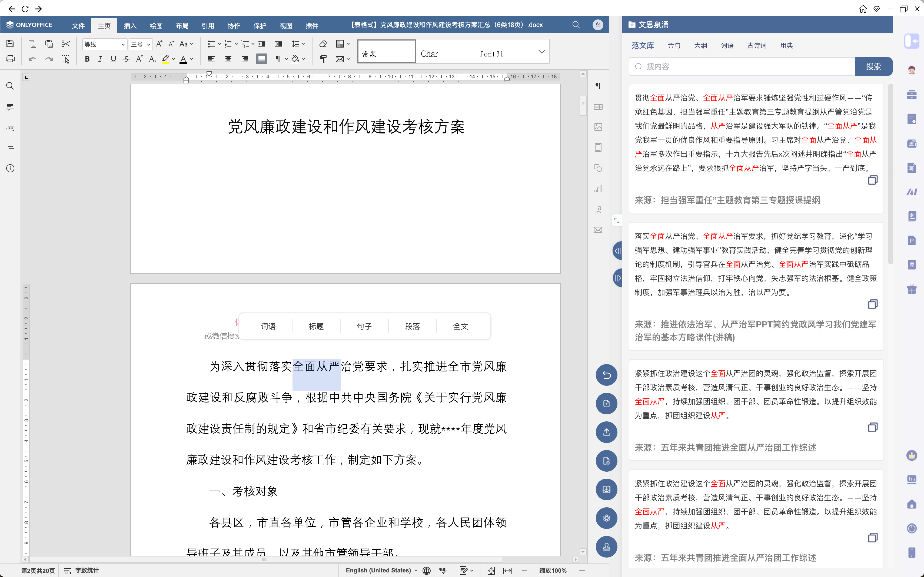924x577 pixels.
Task: Open the Comments panel in left sidebar
Action: click(10, 106)
